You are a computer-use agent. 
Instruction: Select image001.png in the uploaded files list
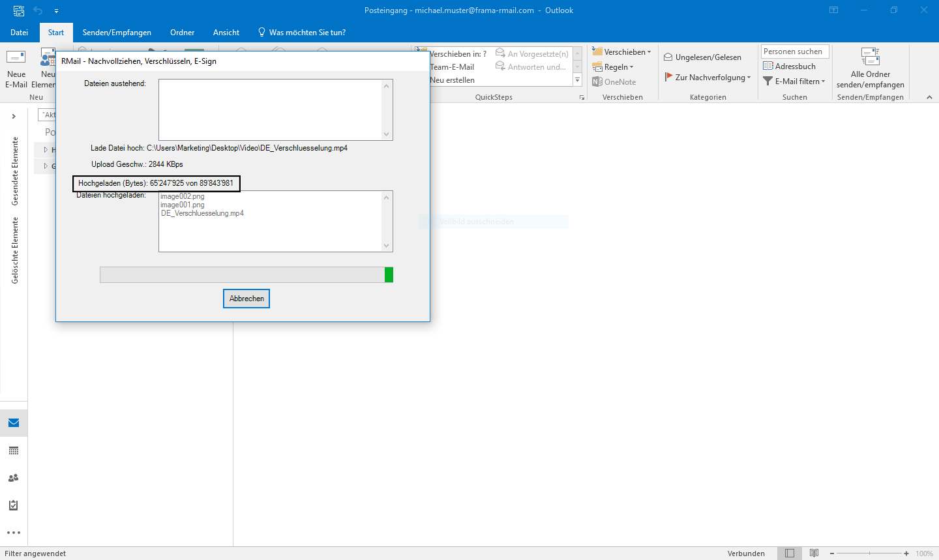pos(183,205)
